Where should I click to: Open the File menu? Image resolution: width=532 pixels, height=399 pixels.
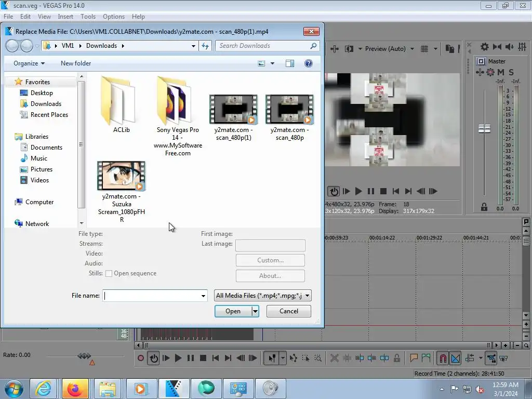click(x=8, y=17)
